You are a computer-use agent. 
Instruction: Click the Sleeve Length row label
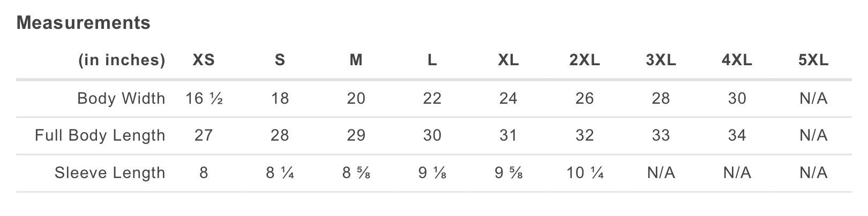110,173
